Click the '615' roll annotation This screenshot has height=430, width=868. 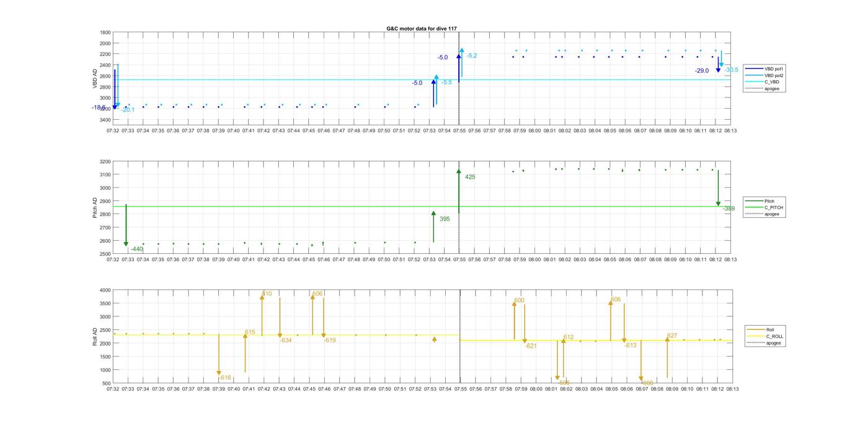[250, 333]
